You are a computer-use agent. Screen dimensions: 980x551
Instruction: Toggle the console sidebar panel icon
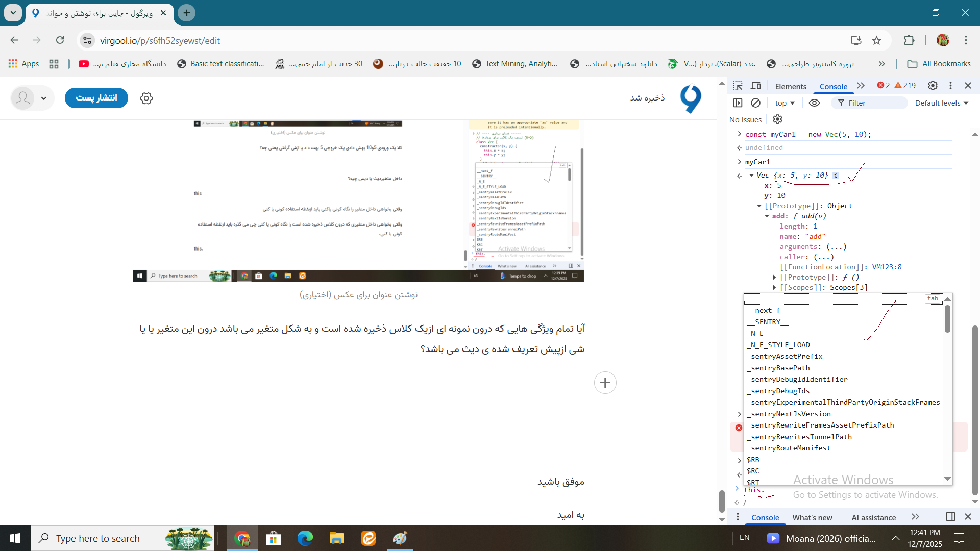point(738,103)
